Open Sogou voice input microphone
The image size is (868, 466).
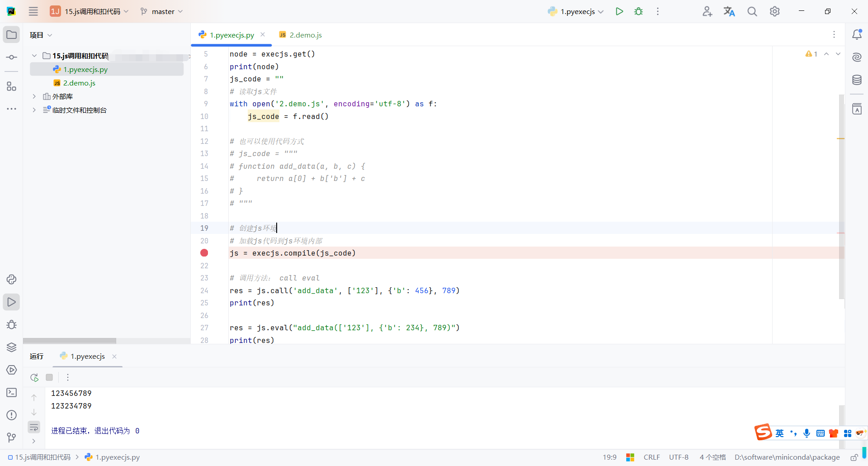pyautogui.click(x=807, y=433)
